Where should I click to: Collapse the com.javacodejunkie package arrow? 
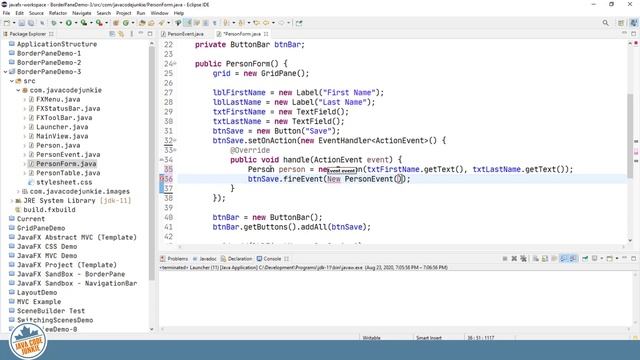[18, 90]
